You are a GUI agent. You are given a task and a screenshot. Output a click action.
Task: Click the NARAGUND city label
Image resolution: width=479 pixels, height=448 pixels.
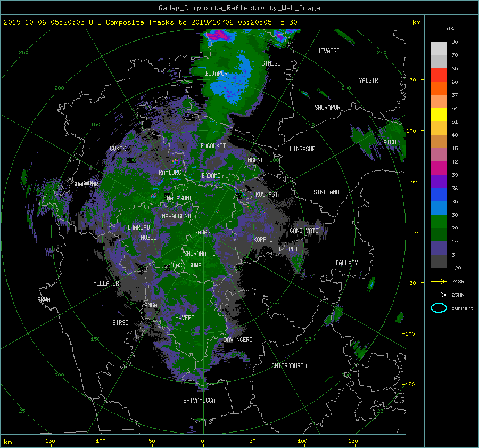pos(180,198)
